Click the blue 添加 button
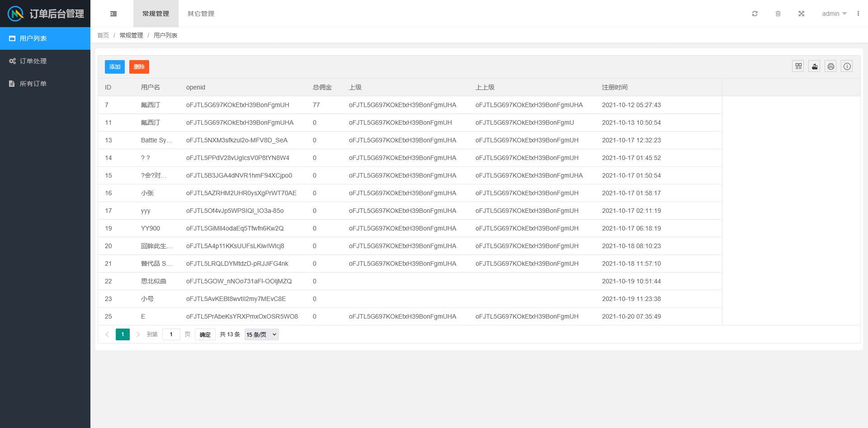This screenshot has width=868, height=428. coord(115,67)
